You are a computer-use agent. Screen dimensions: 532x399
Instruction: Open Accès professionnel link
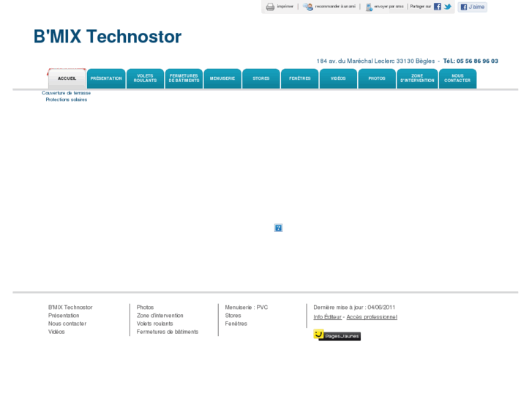point(372,317)
